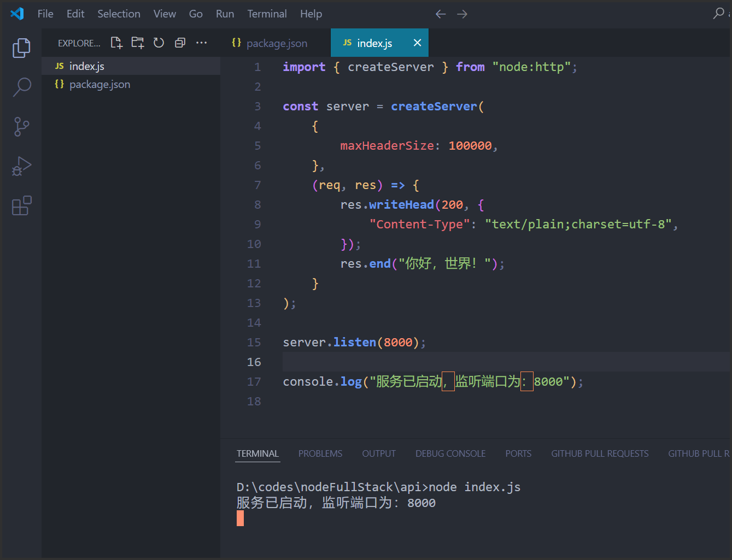Open the Go menu
This screenshot has height=560, width=732.
[196, 14]
